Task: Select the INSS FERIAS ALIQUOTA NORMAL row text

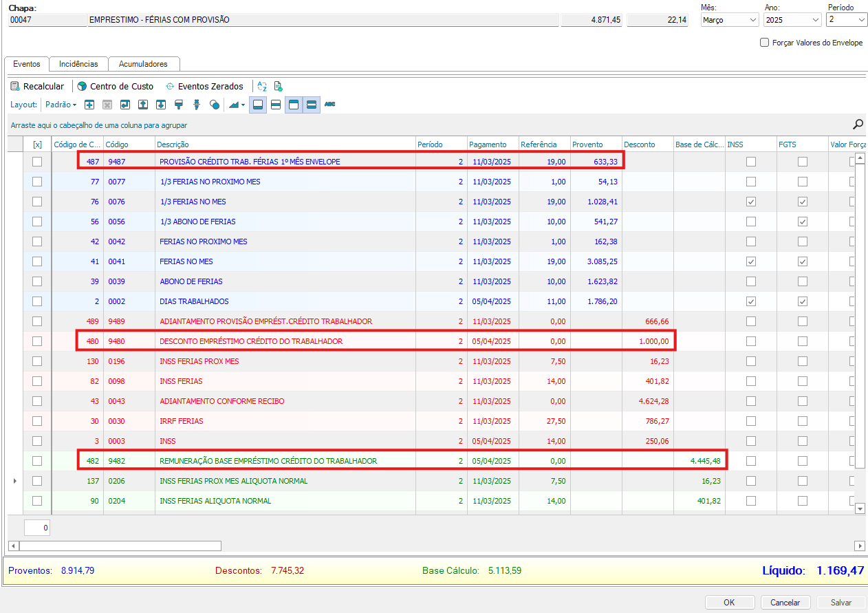Action: pos(215,501)
